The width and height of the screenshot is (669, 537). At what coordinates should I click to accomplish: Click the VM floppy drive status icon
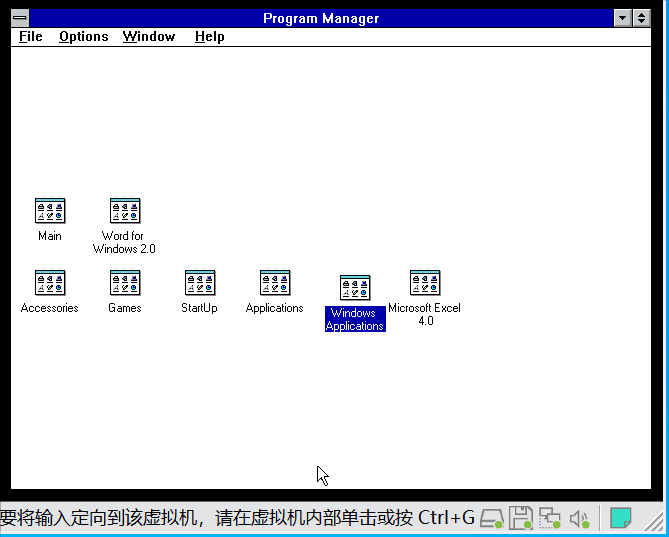[521, 518]
